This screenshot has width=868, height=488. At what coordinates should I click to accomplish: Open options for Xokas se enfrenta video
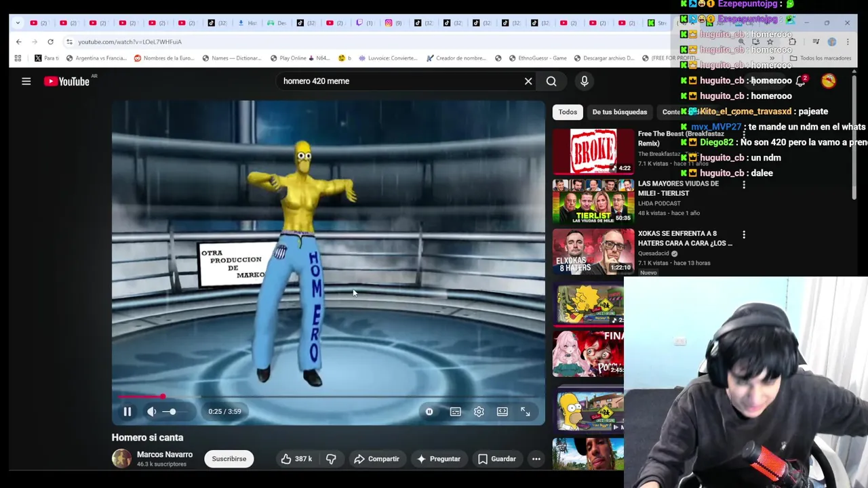[x=744, y=235]
